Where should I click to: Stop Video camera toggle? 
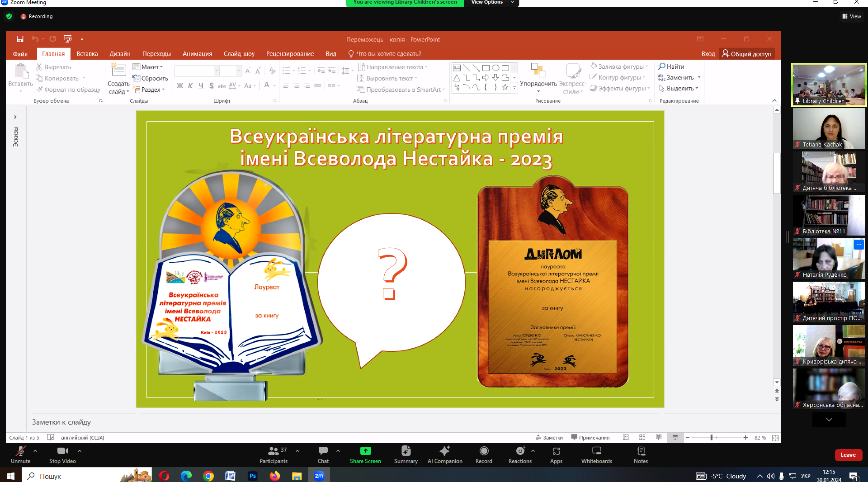62,451
